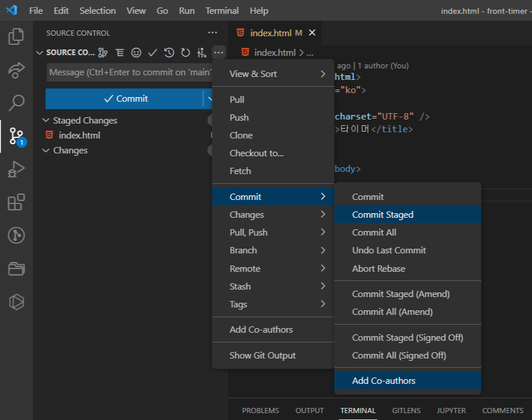Expand the Changes submenu
Image resolution: width=532 pixels, height=420 pixels.
[273, 214]
